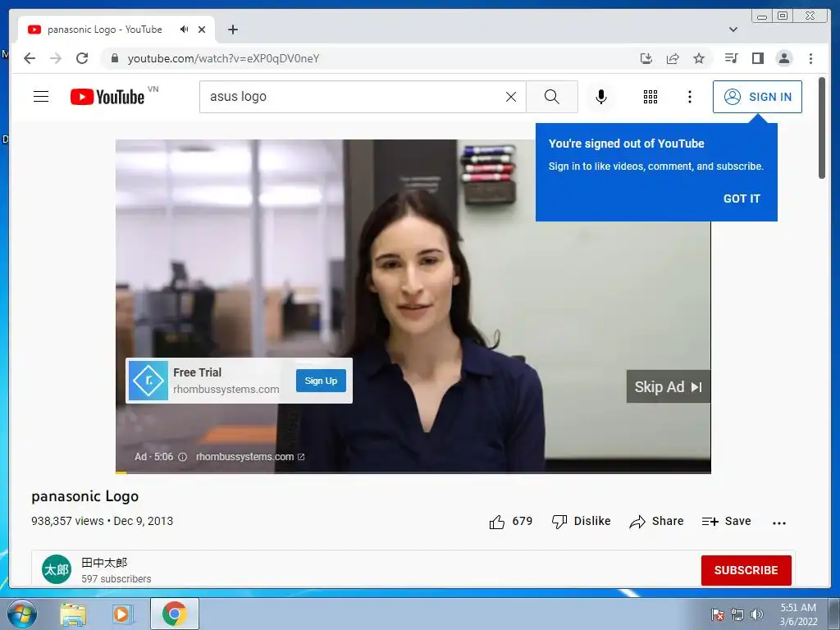Open the Chrome profile avatar
840x630 pixels.
click(783, 58)
